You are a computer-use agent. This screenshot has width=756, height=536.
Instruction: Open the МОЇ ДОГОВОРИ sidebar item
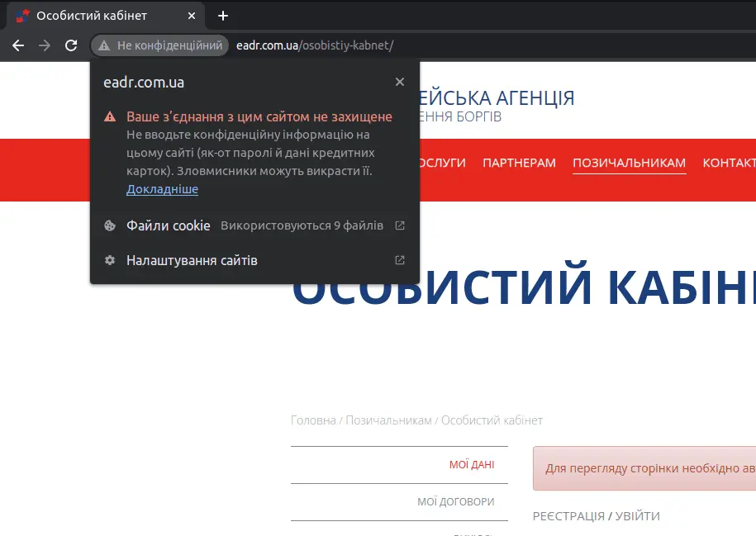[x=455, y=501]
